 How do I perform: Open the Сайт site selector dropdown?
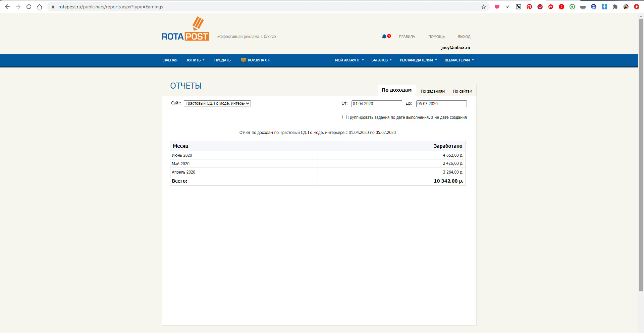click(217, 103)
